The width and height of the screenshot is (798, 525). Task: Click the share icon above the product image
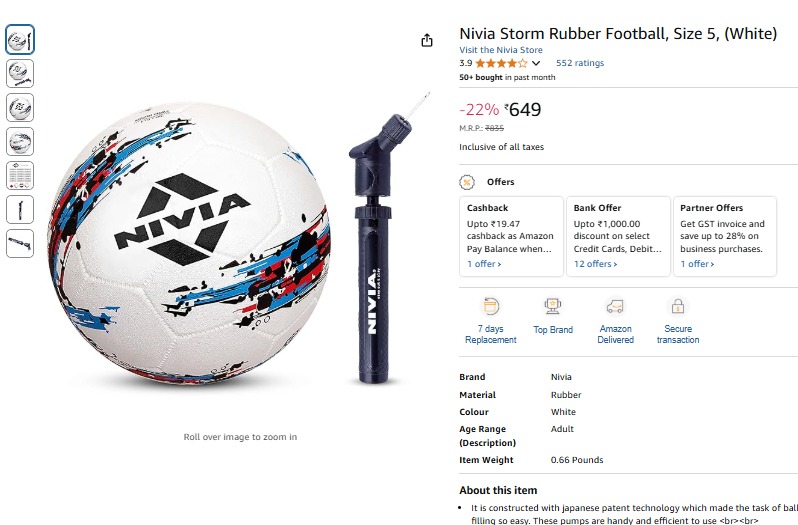coord(427,40)
